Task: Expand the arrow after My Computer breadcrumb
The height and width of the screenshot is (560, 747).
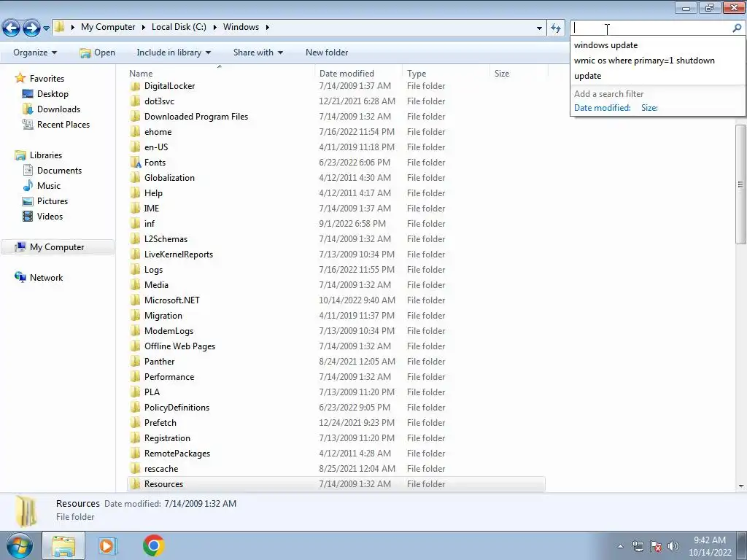Action: (x=144, y=27)
